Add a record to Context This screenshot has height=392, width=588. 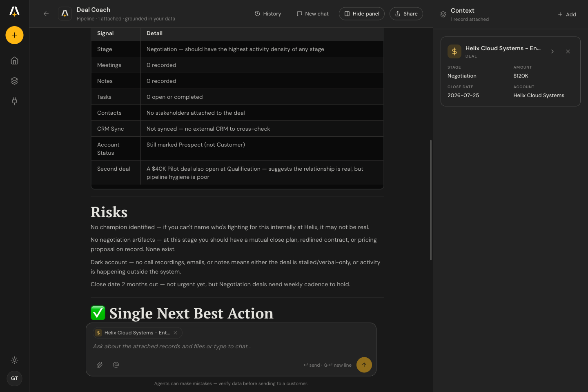click(567, 14)
